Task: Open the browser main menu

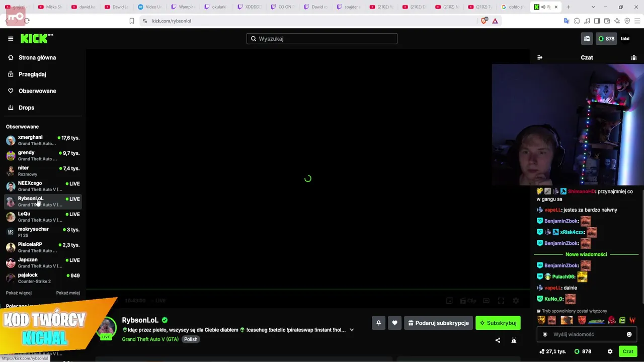Action: coord(637,21)
